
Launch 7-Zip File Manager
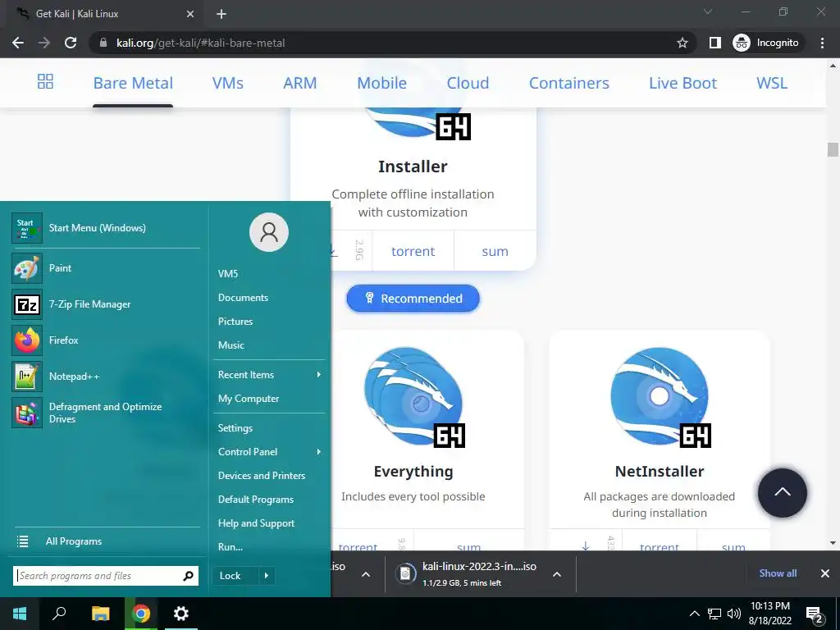point(106,304)
